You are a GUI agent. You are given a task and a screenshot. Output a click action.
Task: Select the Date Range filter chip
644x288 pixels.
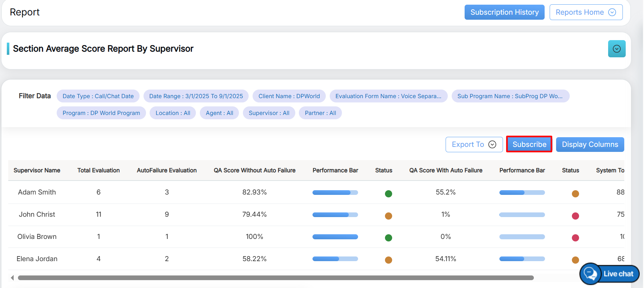pyautogui.click(x=196, y=96)
